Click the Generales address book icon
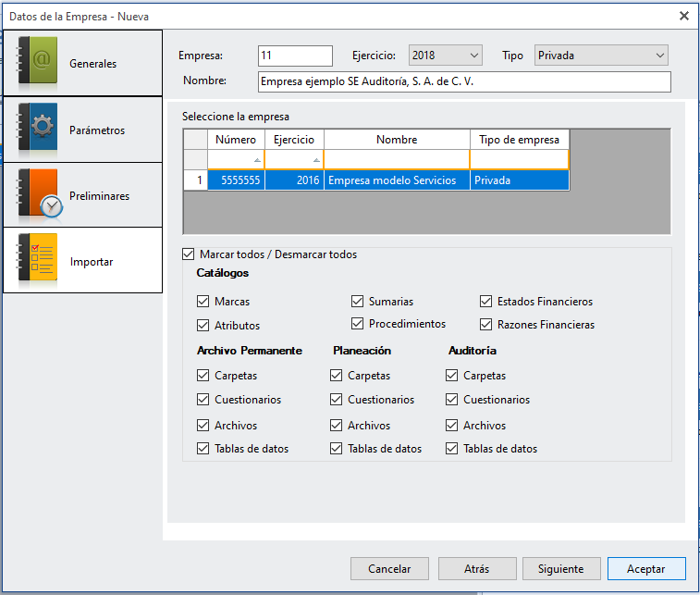Viewport: 700px width, 595px height. click(x=38, y=63)
